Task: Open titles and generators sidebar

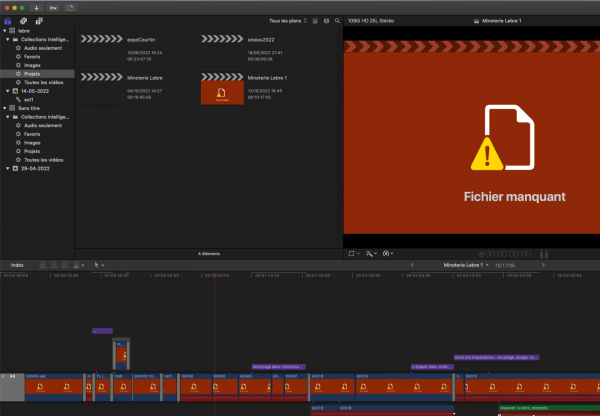Action: (x=37, y=19)
